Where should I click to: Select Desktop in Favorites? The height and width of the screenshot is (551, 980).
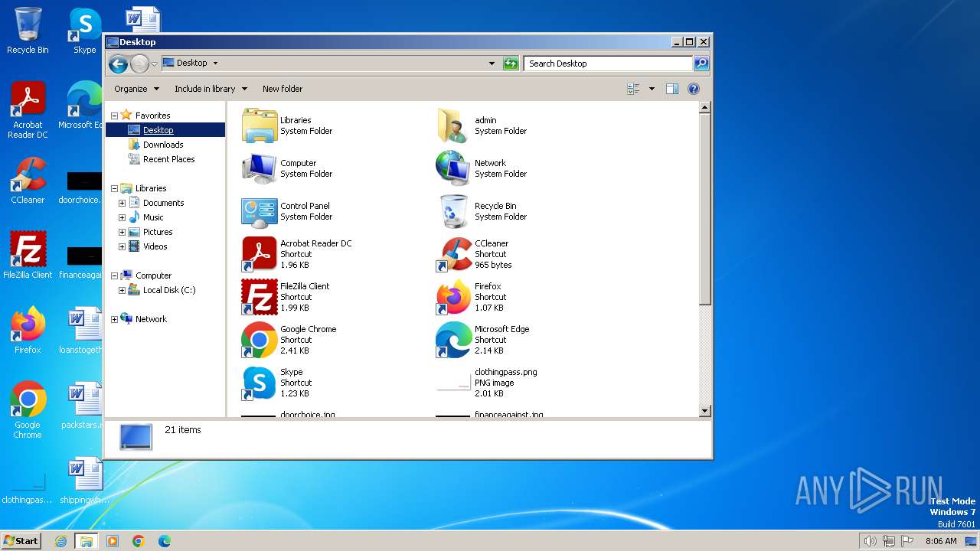point(158,130)
